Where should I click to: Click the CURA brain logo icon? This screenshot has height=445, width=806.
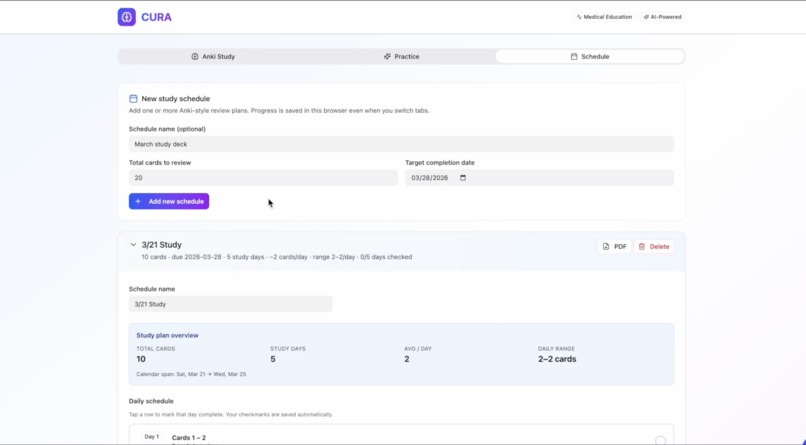click(126, 17)
